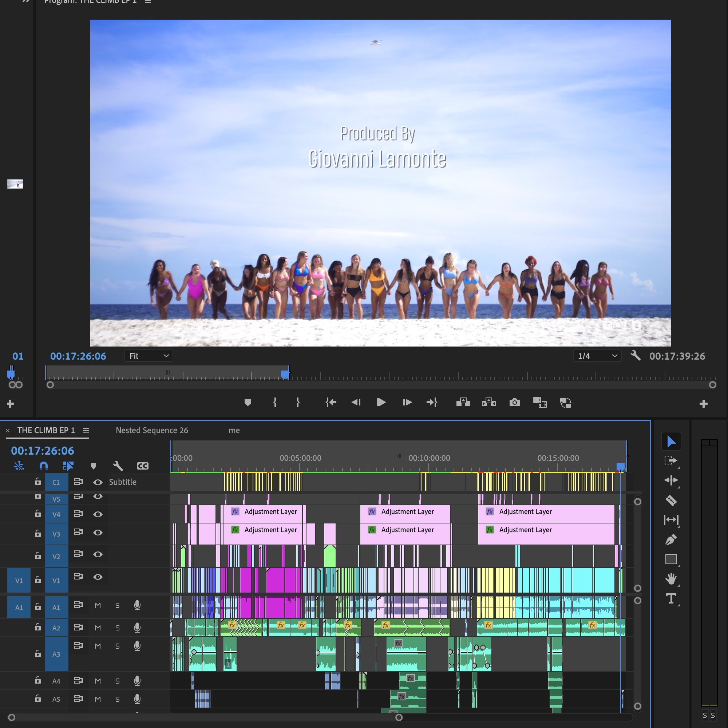Select the Pen tool
The width and height of the screenshot is (728, 728).
tap(671, 539)
